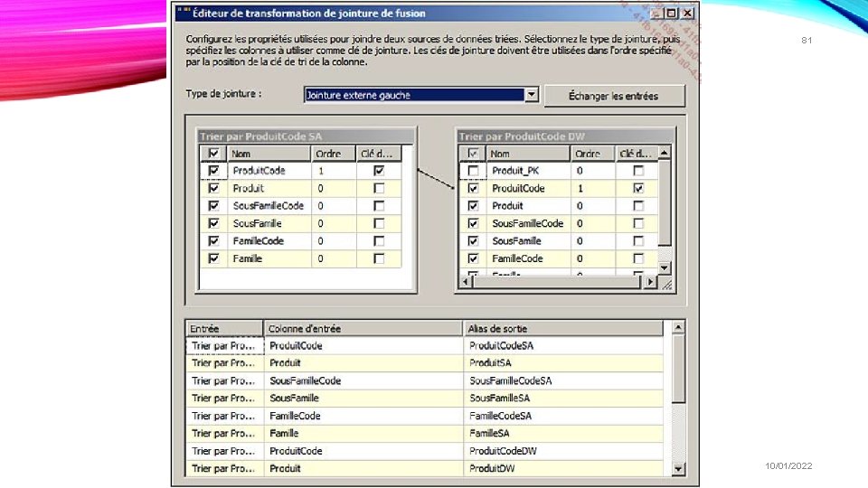The height and width of the screenshot is (488, 868).
Task: Uncheck SousFamilleCode in the SA table
Action: [213, 206]
